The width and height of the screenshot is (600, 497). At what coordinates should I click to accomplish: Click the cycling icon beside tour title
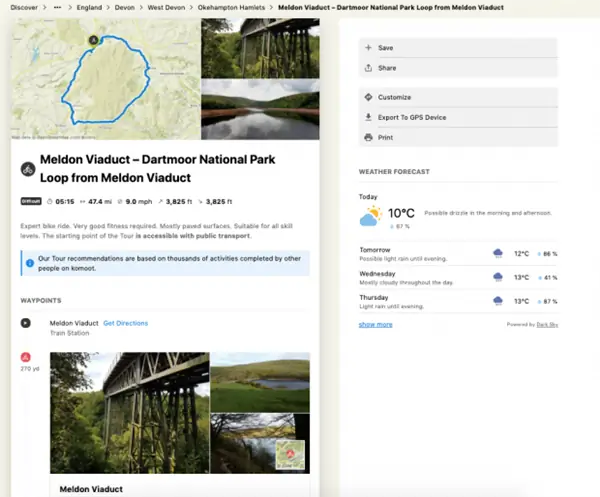(x=28, y=169)
